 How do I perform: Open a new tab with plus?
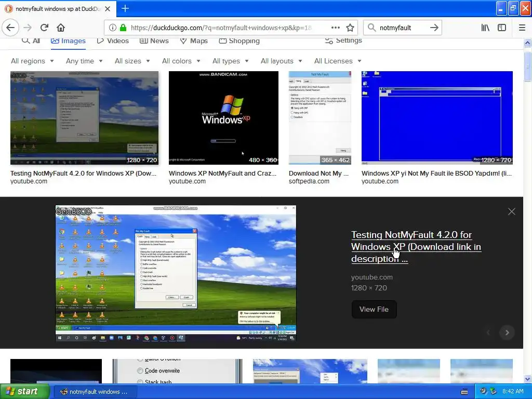point(125,8)
